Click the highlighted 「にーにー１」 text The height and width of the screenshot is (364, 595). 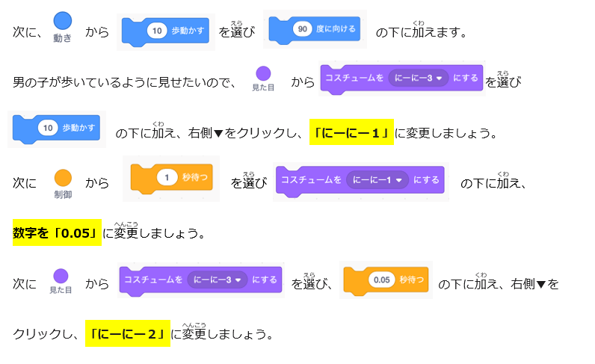click(x=351, y=133)
